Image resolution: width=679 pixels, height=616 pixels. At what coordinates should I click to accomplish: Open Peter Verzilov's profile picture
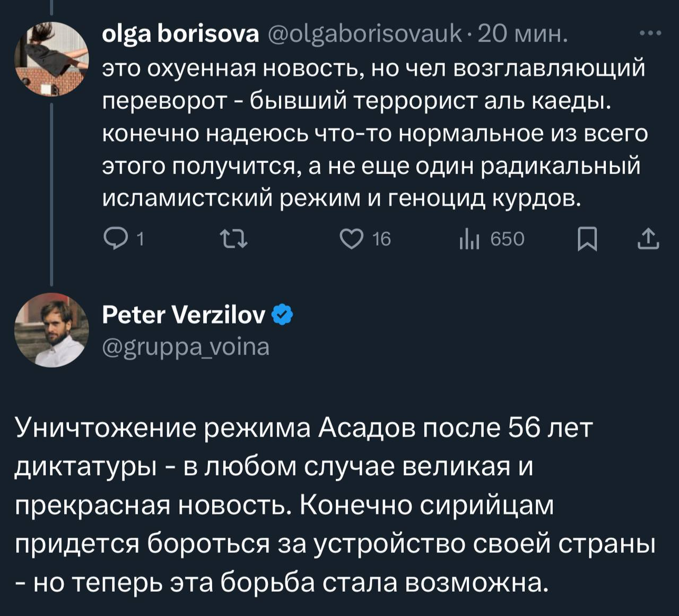pos(51,330)
